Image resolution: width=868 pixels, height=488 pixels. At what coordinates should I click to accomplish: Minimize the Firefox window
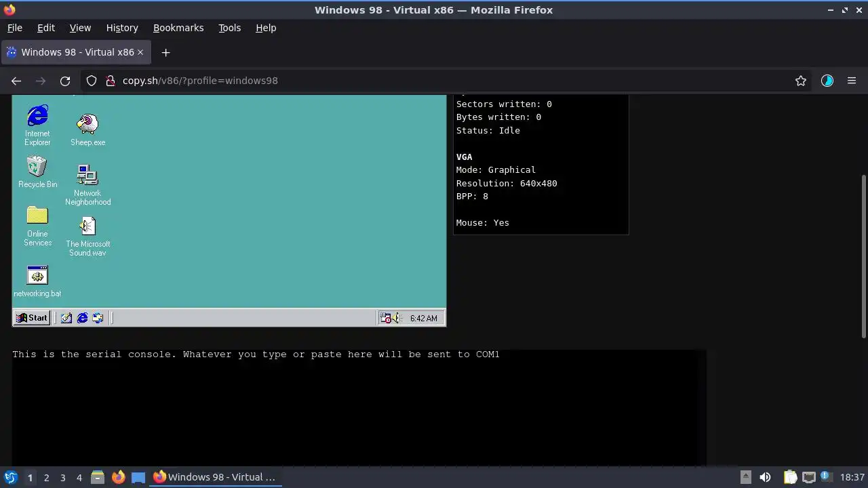coord(831,10)
